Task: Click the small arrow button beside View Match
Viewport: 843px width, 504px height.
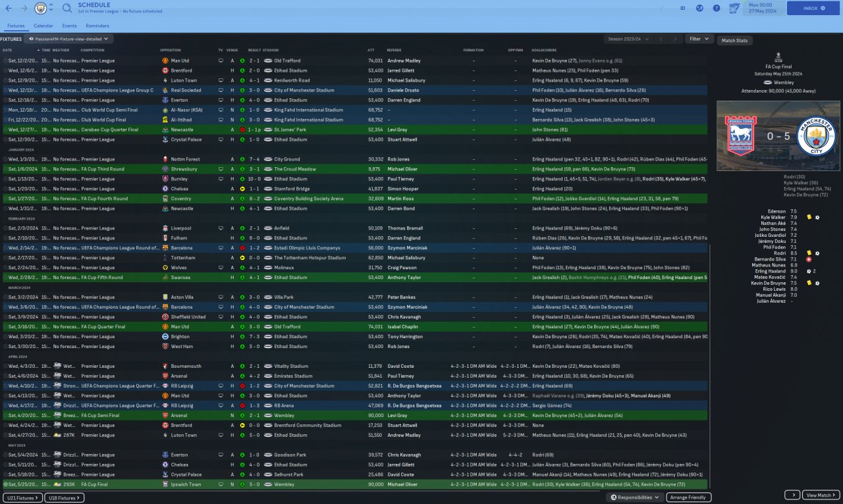Action: 792,495
